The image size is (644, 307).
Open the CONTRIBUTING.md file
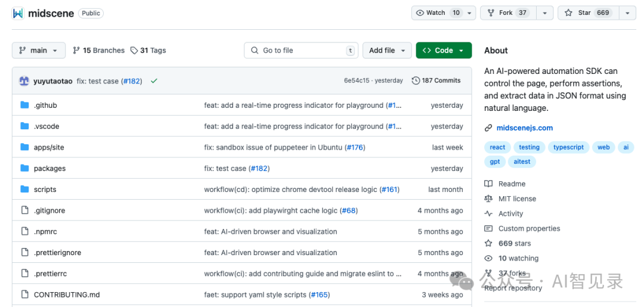pos(66,294)
